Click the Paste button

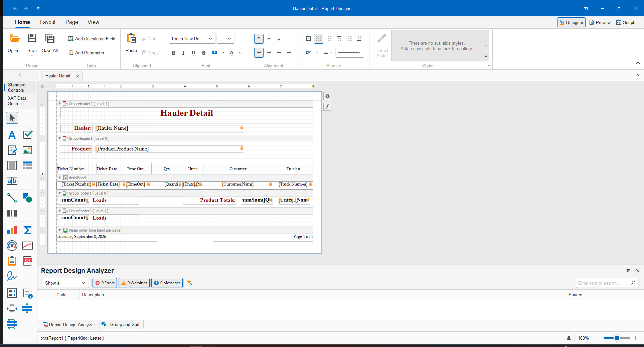131,43
